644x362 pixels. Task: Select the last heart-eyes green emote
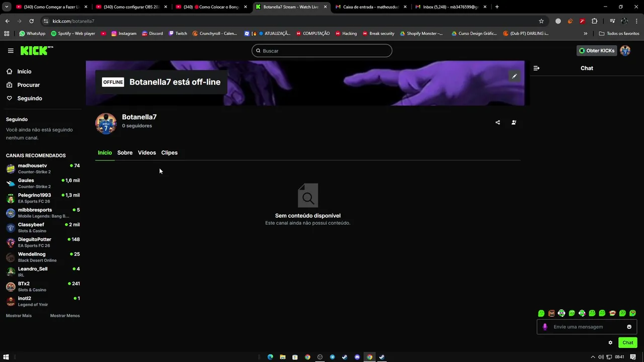pos(632,313)
